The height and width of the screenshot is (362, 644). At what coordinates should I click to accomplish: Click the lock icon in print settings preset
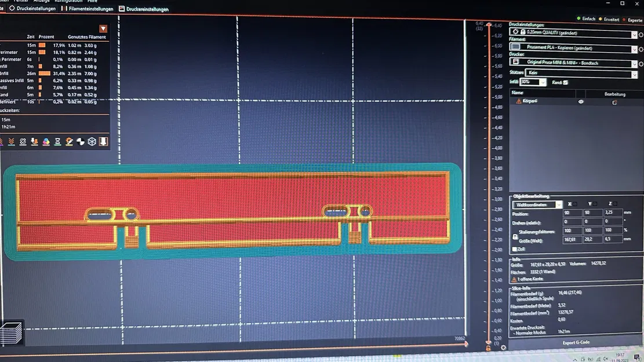click(x=523, y=32)
